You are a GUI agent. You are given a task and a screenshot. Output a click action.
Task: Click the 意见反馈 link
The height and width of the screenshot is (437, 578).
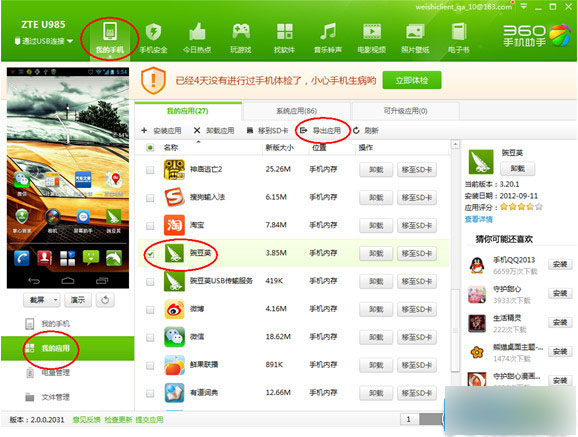pos(86,420)
